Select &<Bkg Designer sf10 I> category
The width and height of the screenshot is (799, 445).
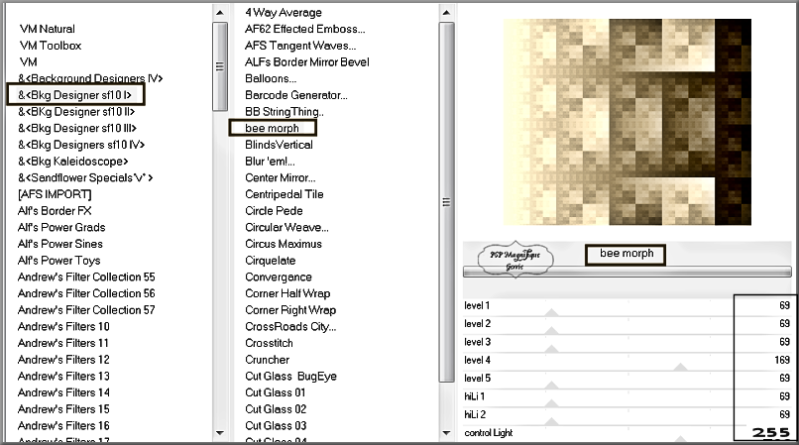75,95
